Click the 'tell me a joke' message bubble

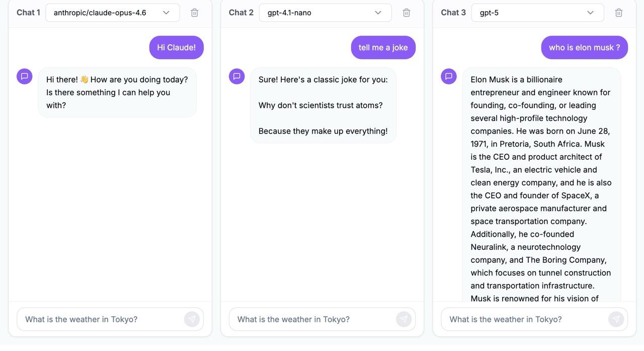click(383, 47)
